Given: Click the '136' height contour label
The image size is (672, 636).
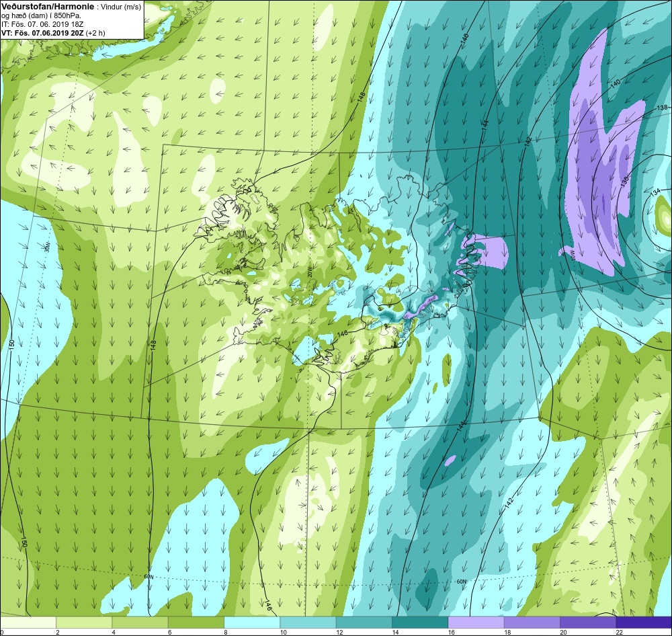Looking at the screenshot, I should point(624,181).
